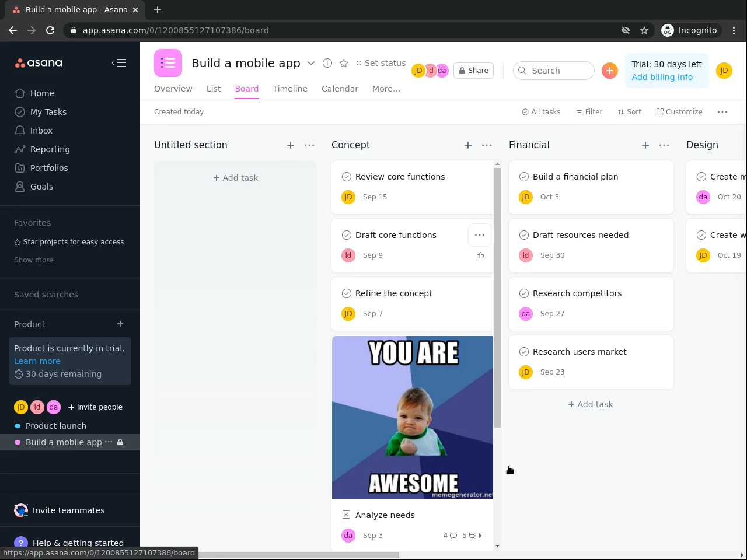Viewport: 747px width, 560px height.
Task: Open project title dropdown chevron
Action: point(311,63)
